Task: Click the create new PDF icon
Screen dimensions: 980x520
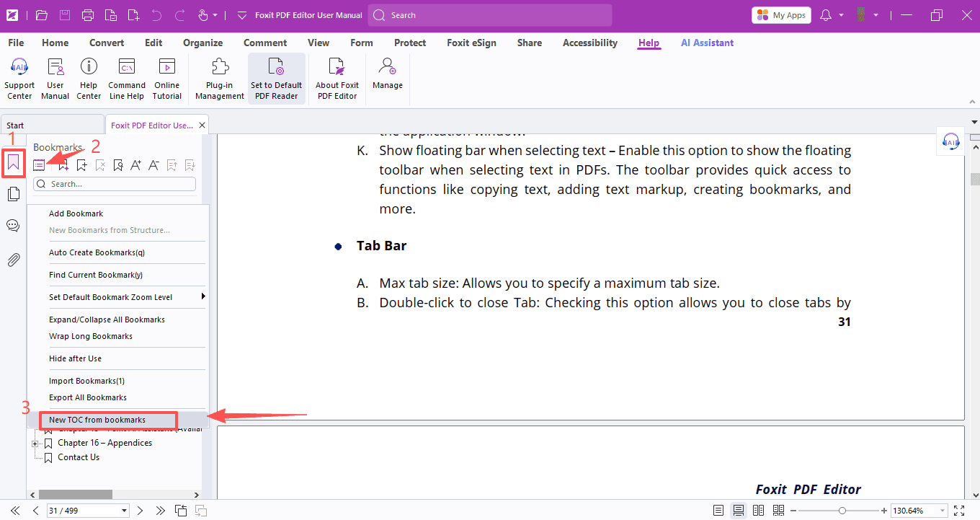Action: pyautogui.click(x=133, y=15)
